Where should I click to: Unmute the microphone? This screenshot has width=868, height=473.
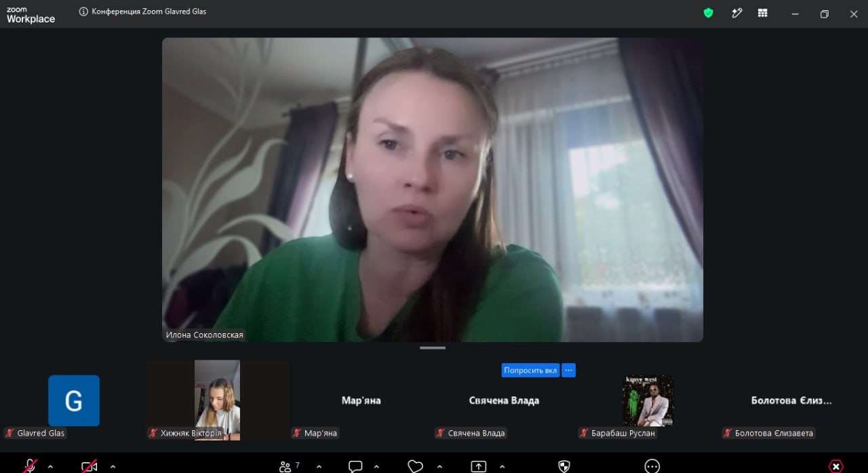click(30, 466)
